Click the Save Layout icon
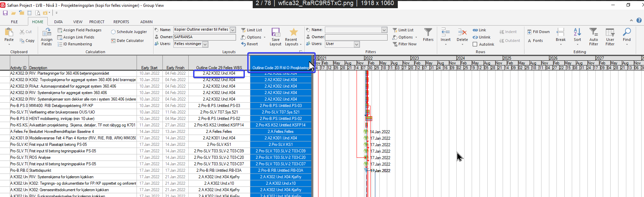The image size is (644, 197). [x=276, y=33]
